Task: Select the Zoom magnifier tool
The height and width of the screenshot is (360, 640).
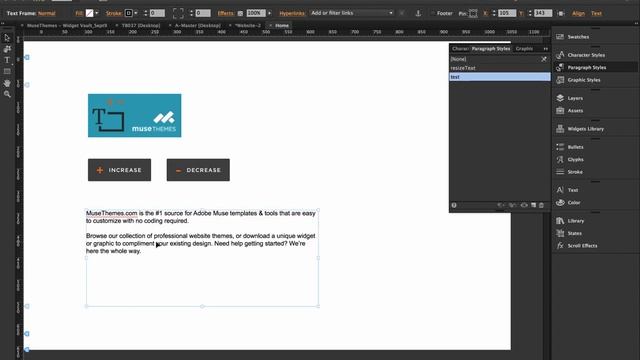Action: pyautogui.click(x=7, y=94)
